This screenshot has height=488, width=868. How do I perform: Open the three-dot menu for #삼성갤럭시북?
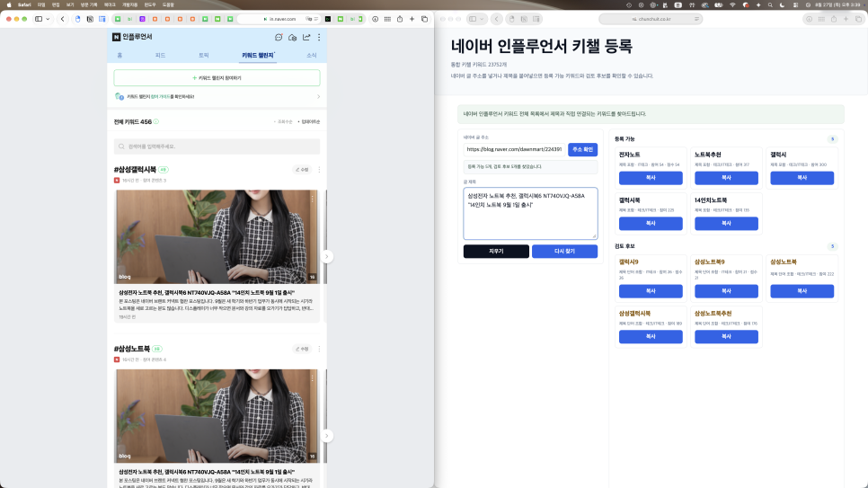click(x=319, y=170)
